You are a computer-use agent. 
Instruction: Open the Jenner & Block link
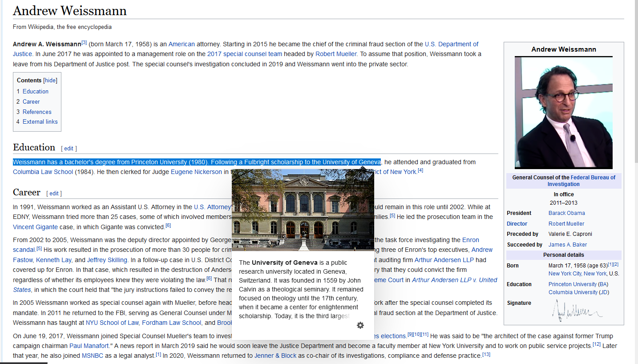[x=275, y=356]
